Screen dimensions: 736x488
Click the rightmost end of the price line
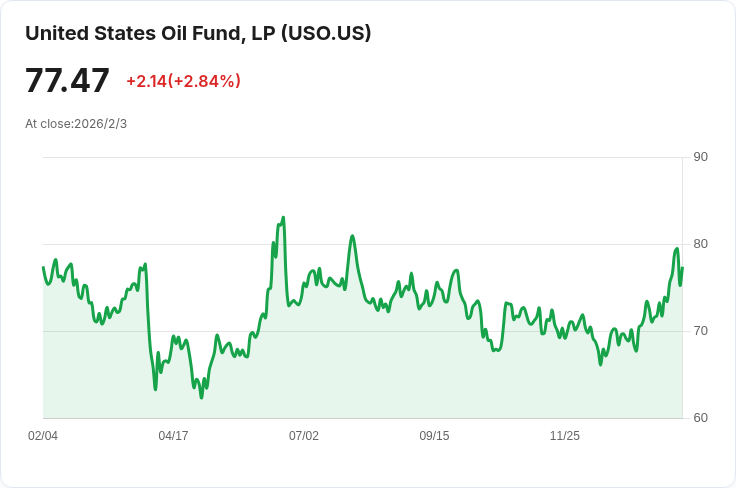682,268
